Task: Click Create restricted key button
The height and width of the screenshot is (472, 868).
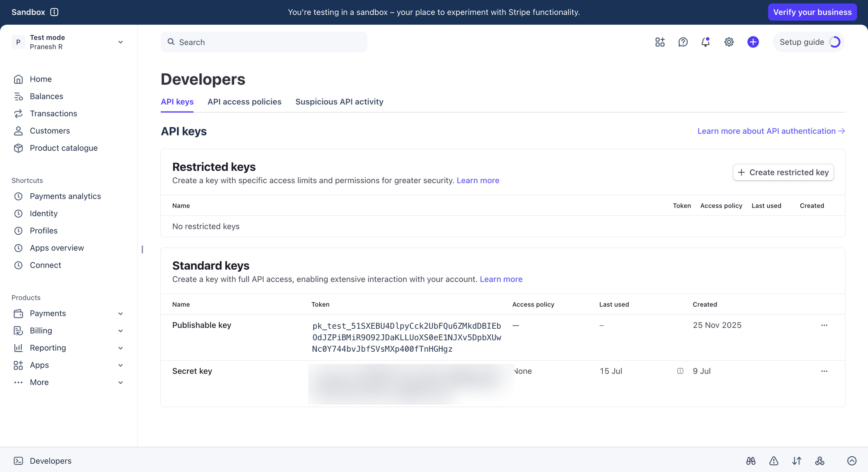Action: coord(783,172)
